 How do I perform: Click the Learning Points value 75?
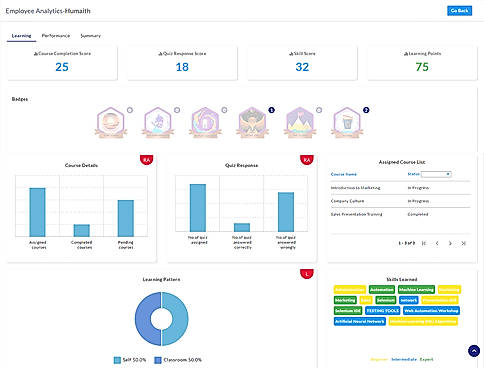(422, 67)
